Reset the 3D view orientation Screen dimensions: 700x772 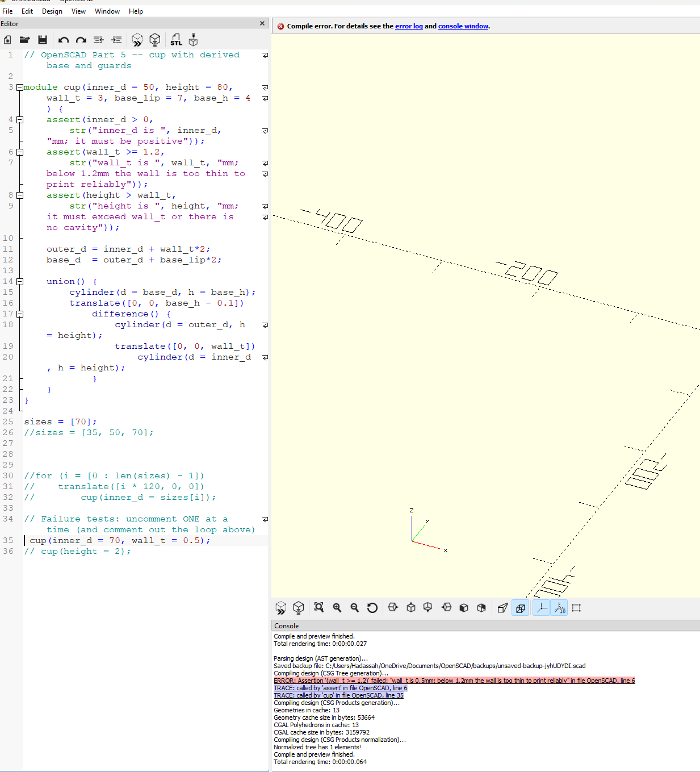tap(372, 608)
